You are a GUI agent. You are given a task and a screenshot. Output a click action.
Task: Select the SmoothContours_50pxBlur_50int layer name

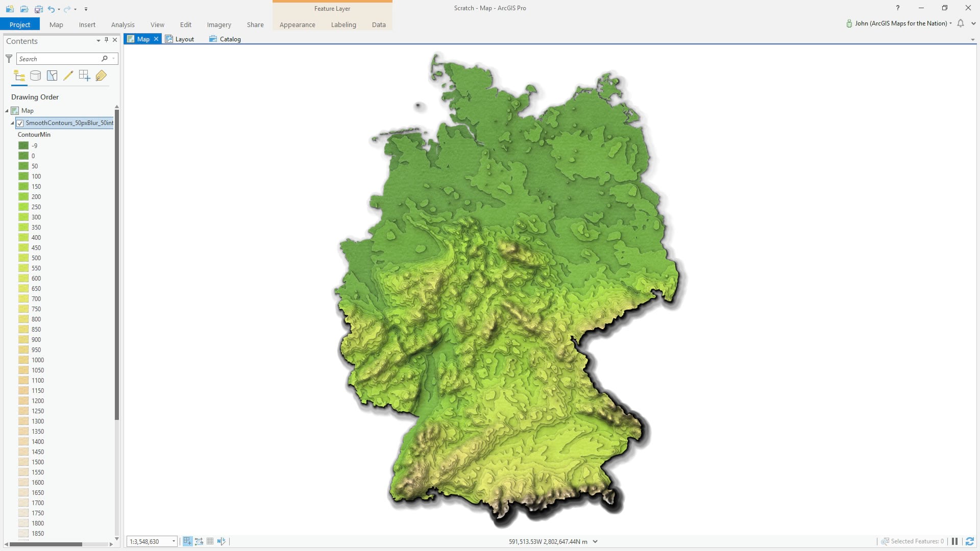[69, 123]
